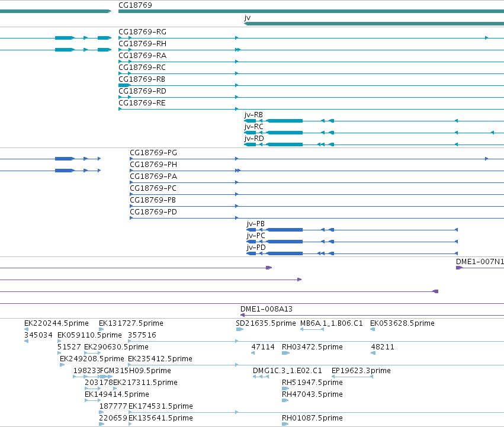Select EST EK235412.5prime

[160, 359]
